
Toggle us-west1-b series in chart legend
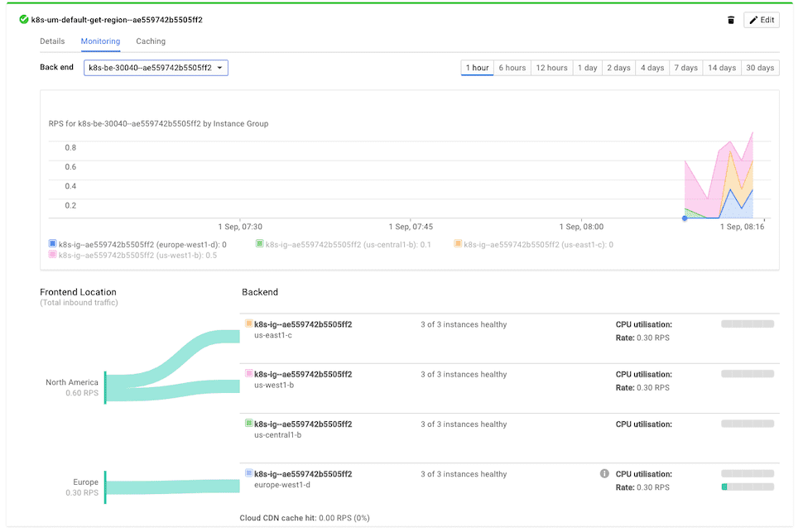coord(53,255)
